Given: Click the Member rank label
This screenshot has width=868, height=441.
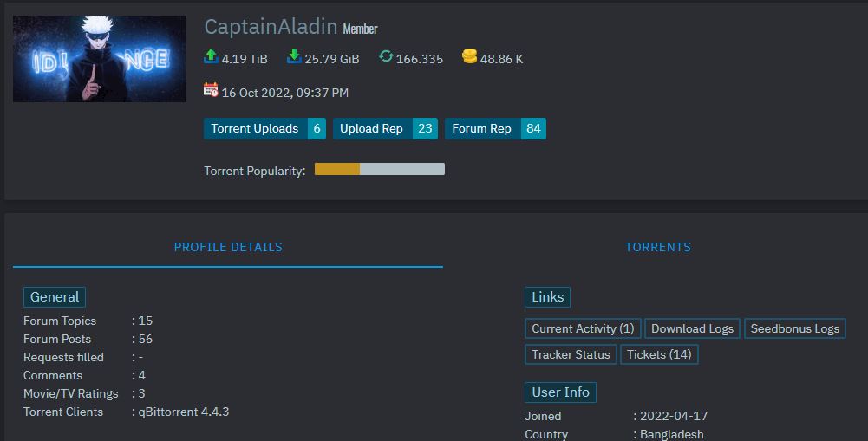Looking at the screenshot, I should pos(361,29).
